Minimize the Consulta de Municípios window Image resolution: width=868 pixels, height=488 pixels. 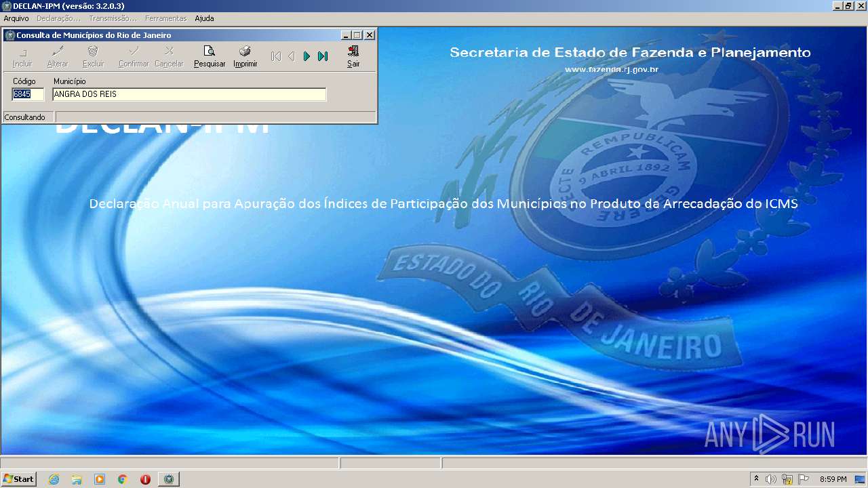pos(346,35)
